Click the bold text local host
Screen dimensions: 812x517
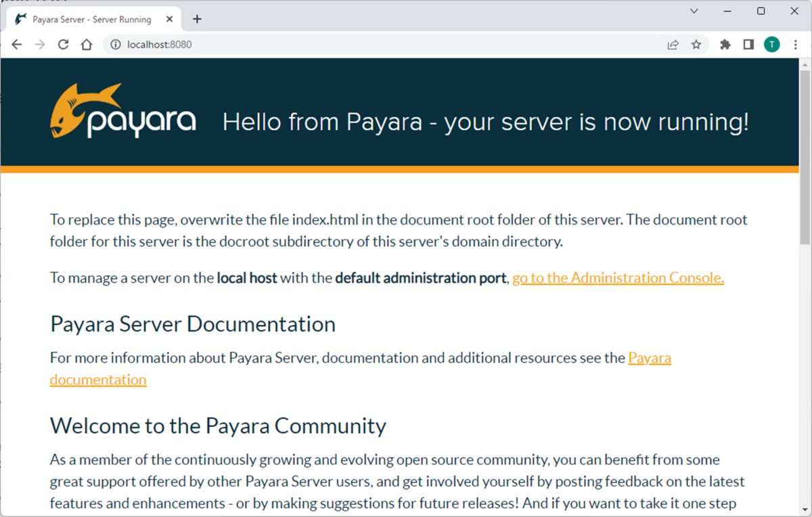[x=247, y=278]
